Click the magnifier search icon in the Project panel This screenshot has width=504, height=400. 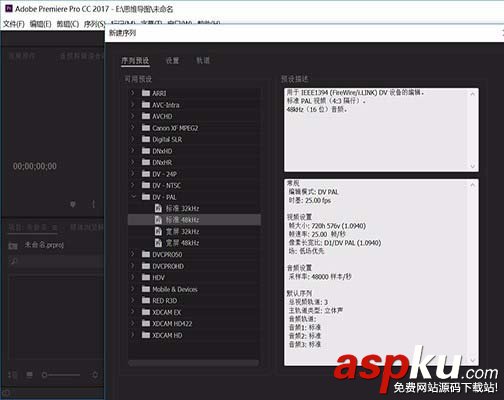pos(14,261)
